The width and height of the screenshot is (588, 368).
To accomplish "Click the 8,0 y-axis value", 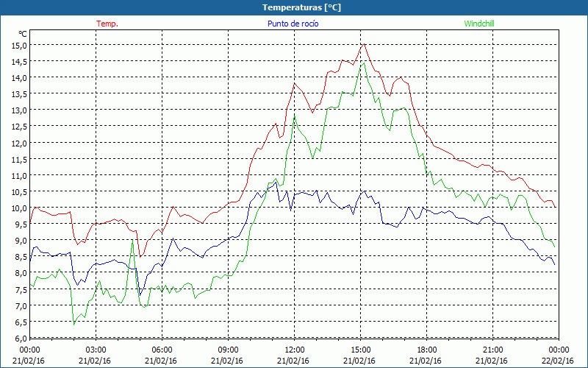I will click(x=21, y=273).
